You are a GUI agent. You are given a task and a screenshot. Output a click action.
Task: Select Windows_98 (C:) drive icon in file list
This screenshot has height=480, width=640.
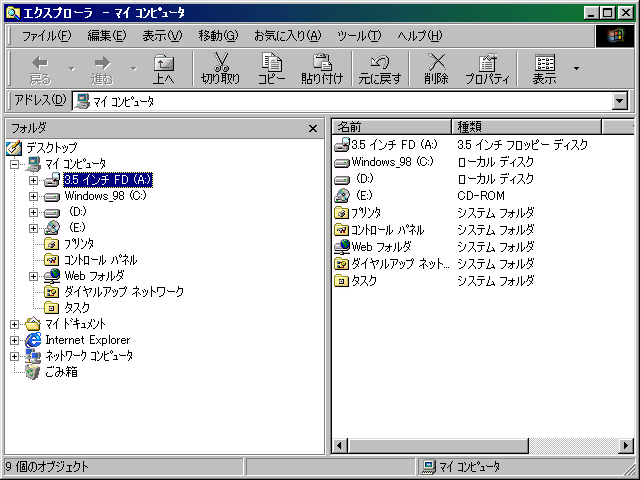(342, 162)
